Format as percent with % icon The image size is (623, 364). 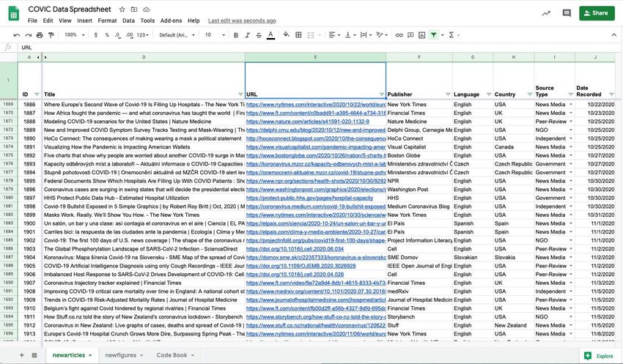coord(107,35)
